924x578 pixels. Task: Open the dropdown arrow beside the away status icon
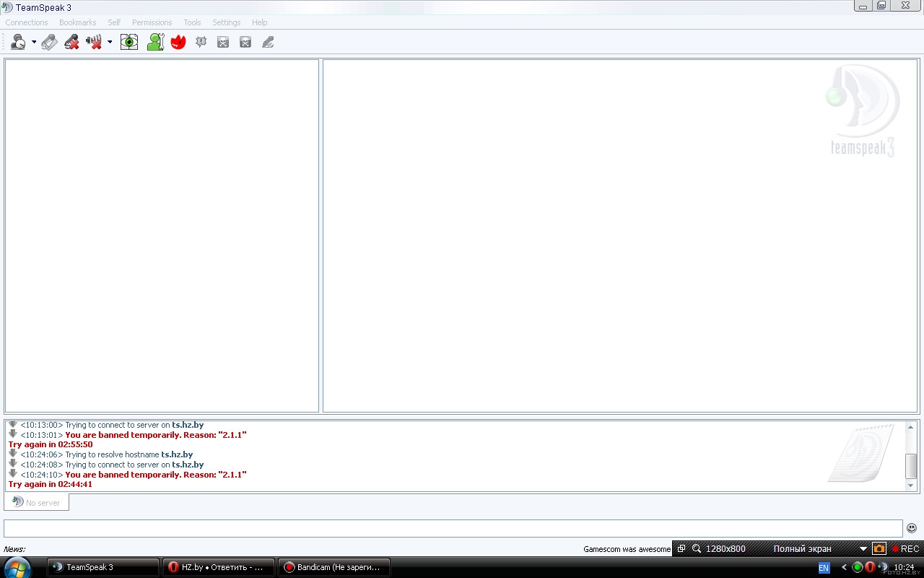[x=34, y=43]
